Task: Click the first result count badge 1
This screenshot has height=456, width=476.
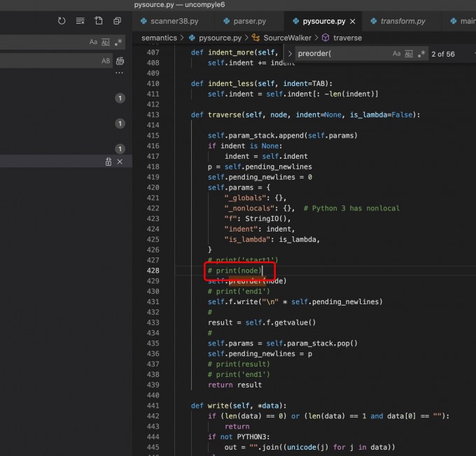Action: tap(120, 98)
